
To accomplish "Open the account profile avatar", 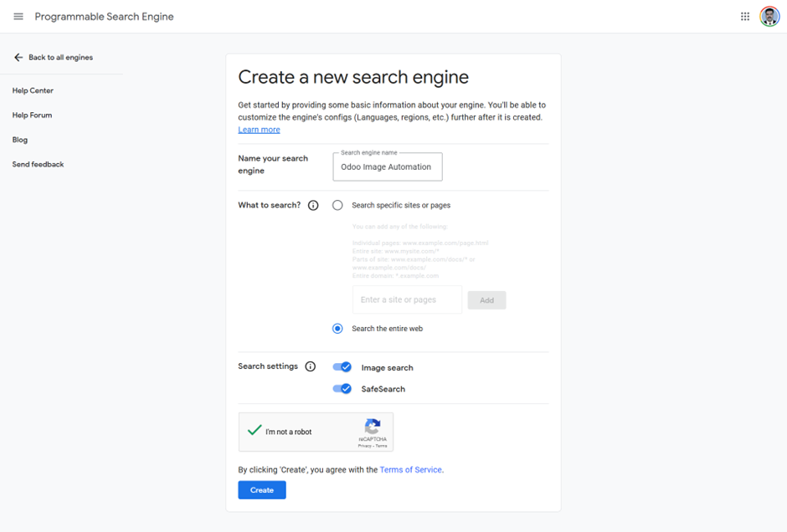I will [x=769, y=17].
